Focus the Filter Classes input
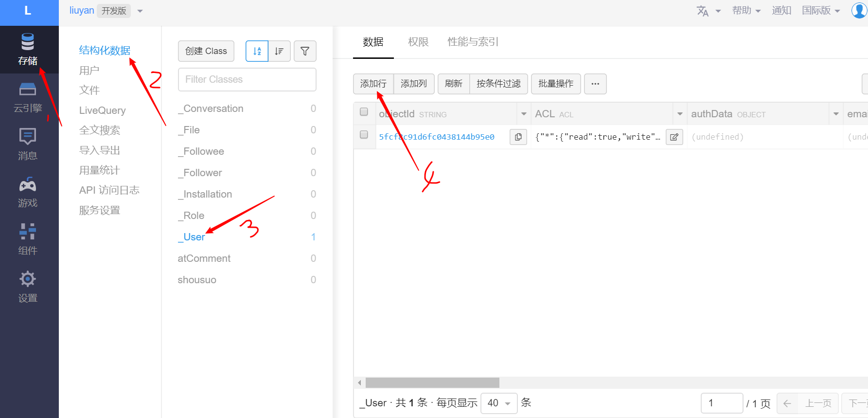Screen dimensions: 868x418 click(x=247, y=79)
